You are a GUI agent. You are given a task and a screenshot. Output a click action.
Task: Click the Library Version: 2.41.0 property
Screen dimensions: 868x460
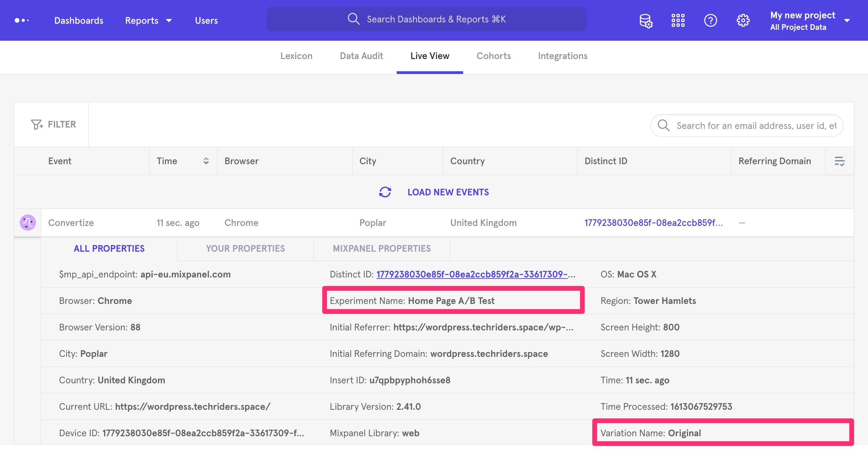[375, 406]
